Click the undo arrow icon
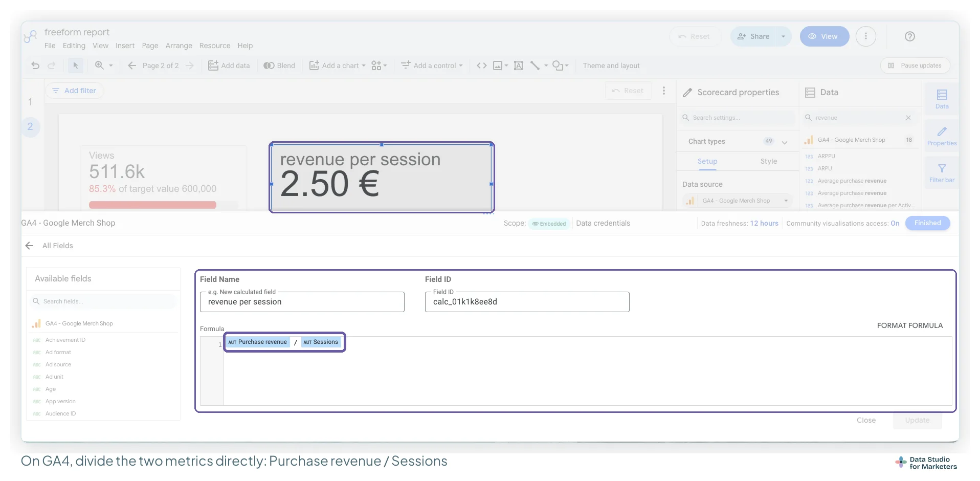Screen dimensions: 980x481 35,65
